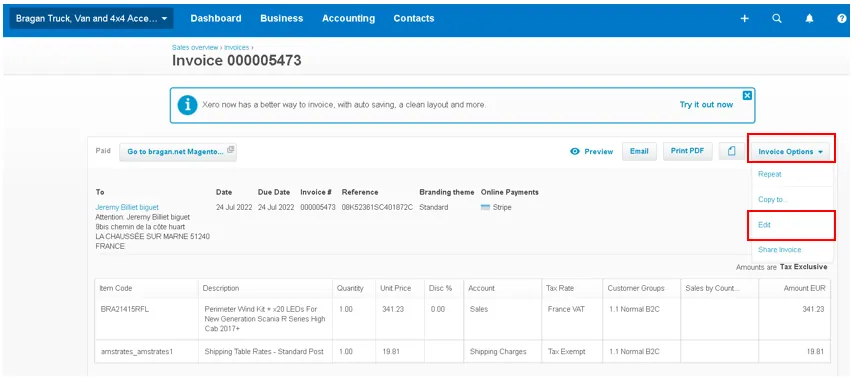The width and height of the screenshot is (856, 377).
Task: Click the Email button
Action: (x=639, y=151)
